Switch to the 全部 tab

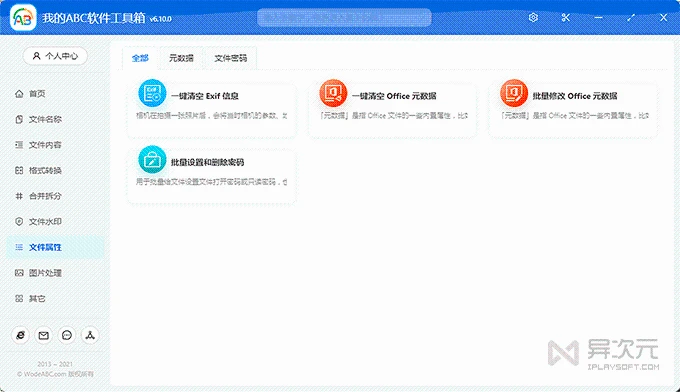click(140, 58)
